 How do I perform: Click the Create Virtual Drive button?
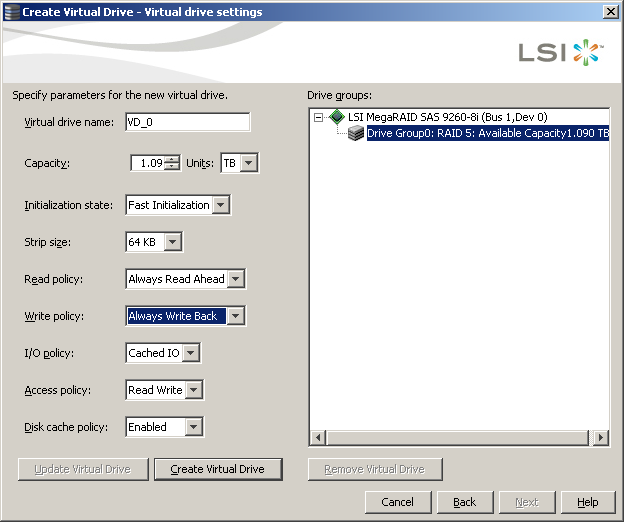218,469
